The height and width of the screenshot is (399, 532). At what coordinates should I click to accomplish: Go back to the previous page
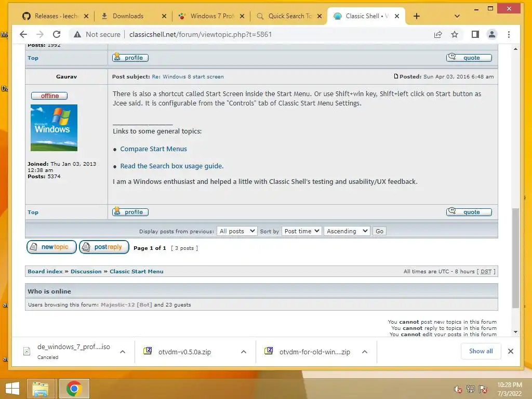[x=23, y=34]
